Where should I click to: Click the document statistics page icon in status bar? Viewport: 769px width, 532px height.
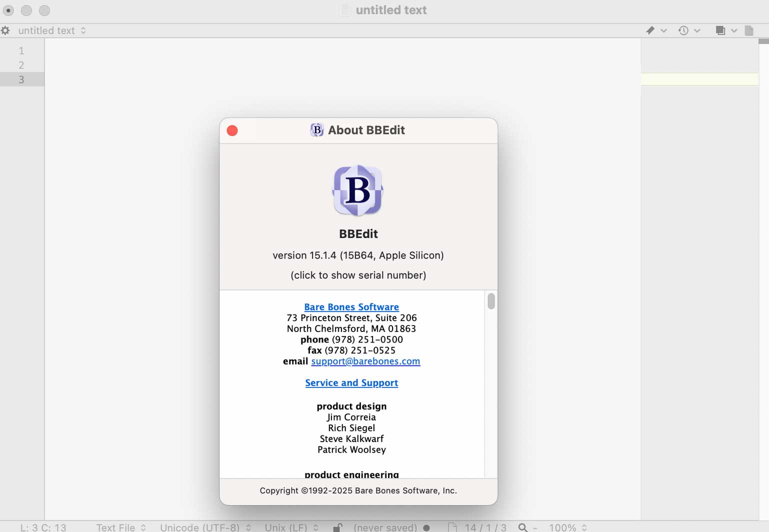coord(452,527)
